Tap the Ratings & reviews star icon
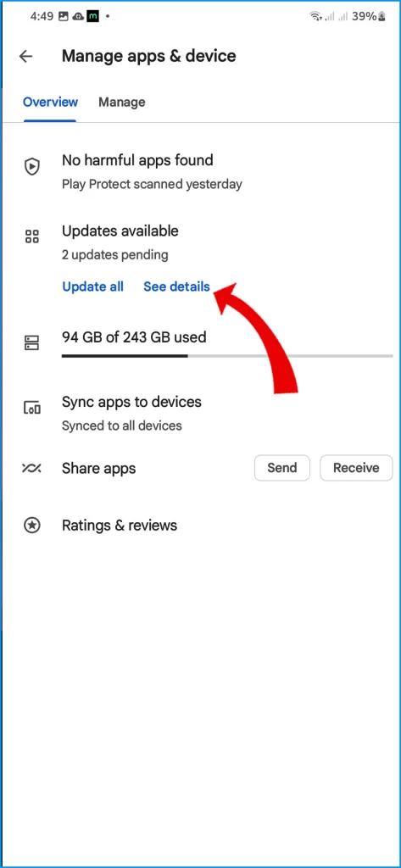Screen dimensions: 401x868 coord(32,526)
